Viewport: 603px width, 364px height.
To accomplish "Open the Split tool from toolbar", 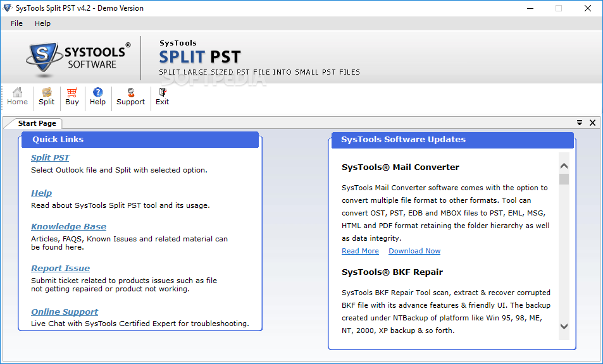I will 47,97.
